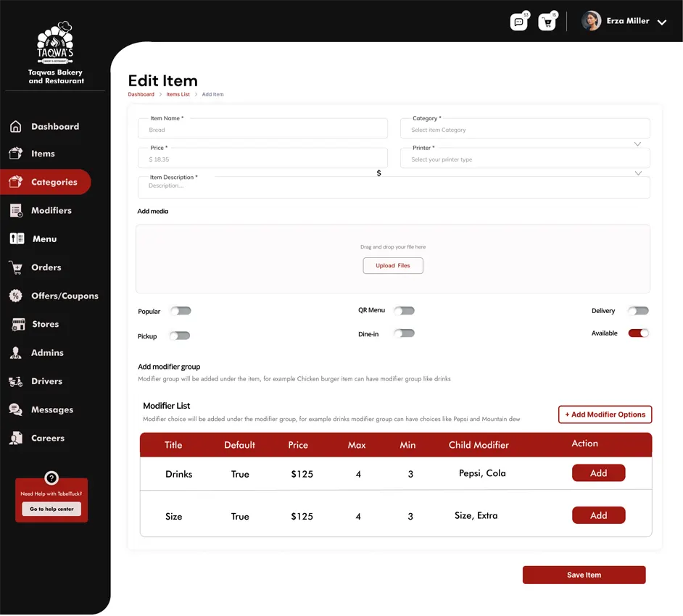
Task: Open the Messages section
Action: tap(51, 409)
